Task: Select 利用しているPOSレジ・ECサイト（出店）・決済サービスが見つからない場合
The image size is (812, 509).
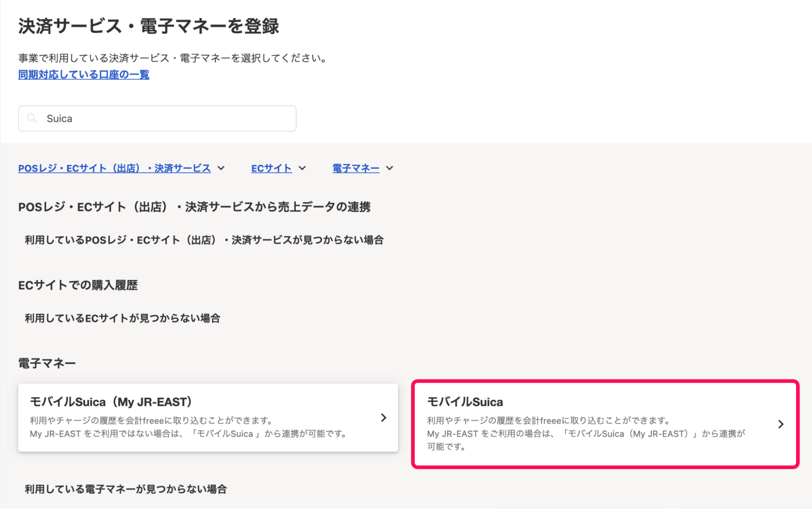Action: [x=204, y=240]
